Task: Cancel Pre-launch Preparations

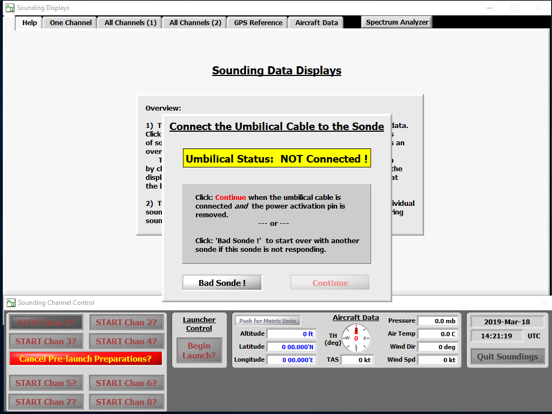Action: tap(86, 359)
